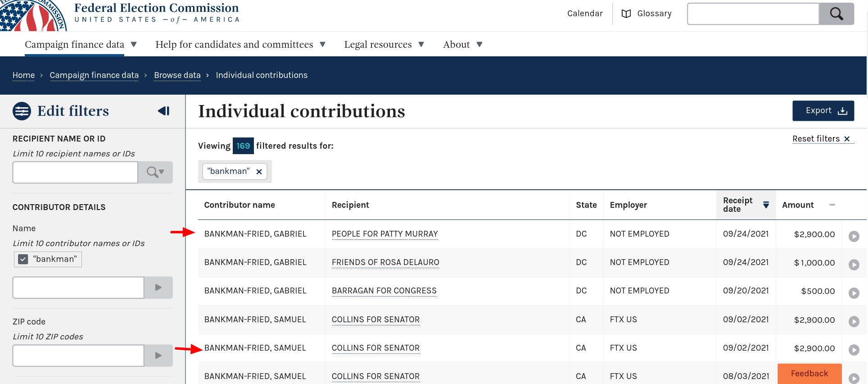Expand details for 08/03/2021 Collins row
This screenshot has height=384, width=868.
click(x=854, y=378)
